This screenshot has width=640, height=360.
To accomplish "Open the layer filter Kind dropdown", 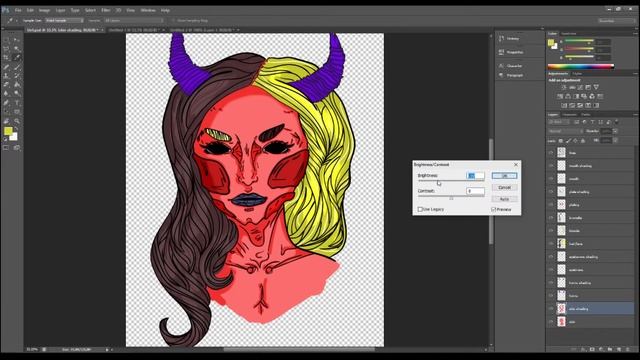I will [x=559, y=122].
